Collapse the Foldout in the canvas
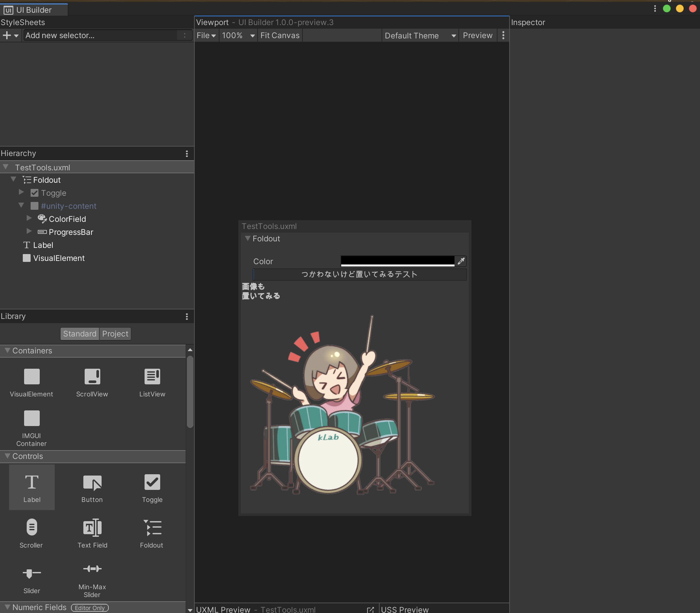This screenshot has width=700, height=613. (248, 238)
